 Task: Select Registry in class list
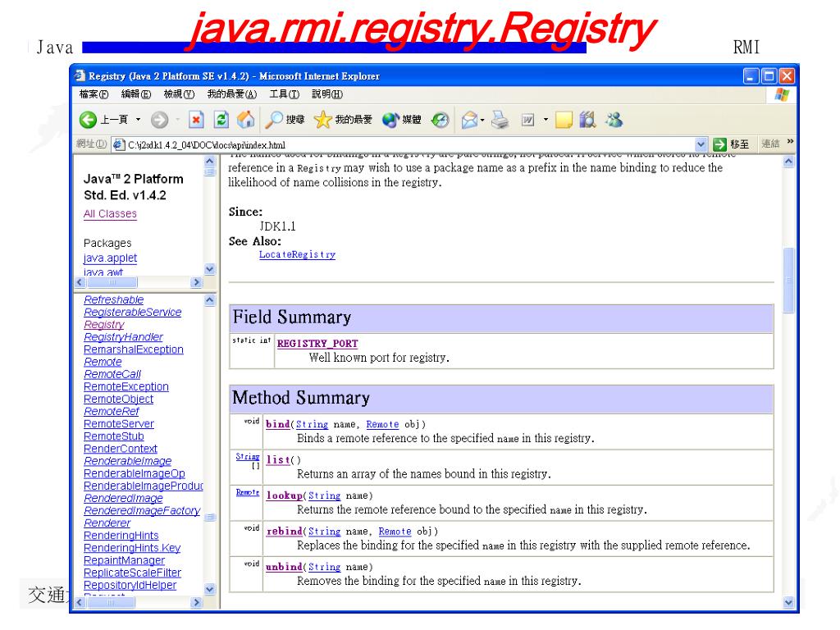(104, 325)
